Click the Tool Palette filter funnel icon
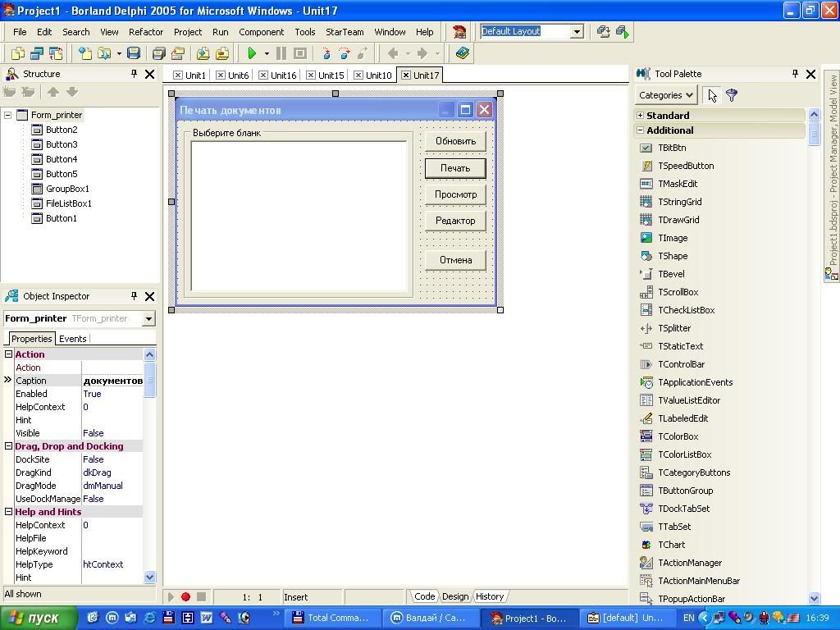The height and width of the screenshot is (630, 840). [x=731, y=95]
